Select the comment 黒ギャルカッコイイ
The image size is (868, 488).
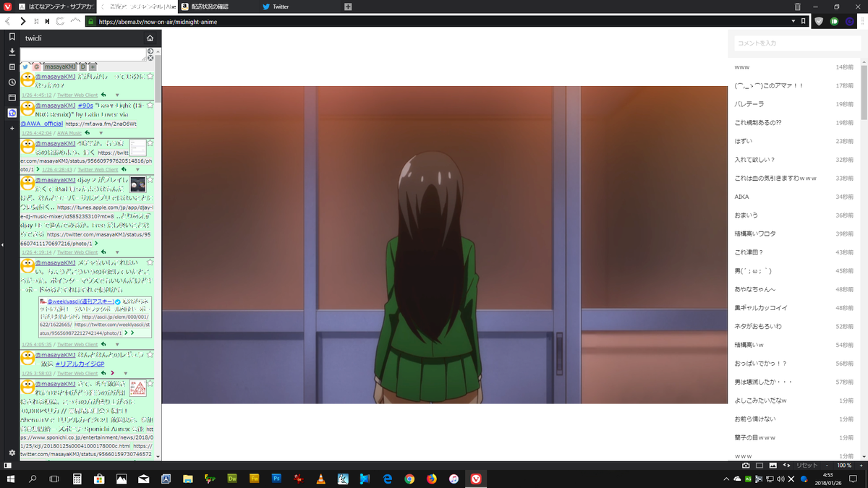[761, 307]
